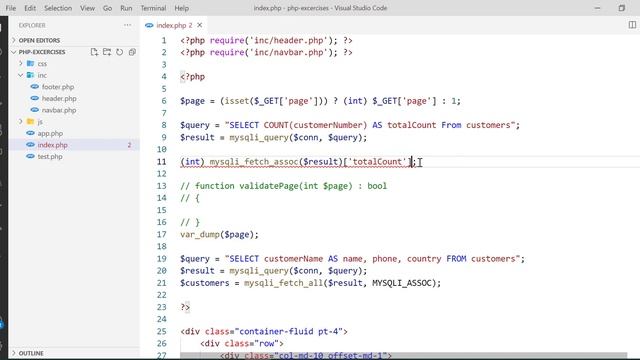Screen dimensions: 640x360
Task: Click the problems count badge on index.php
Action: (x=129, y=145)
